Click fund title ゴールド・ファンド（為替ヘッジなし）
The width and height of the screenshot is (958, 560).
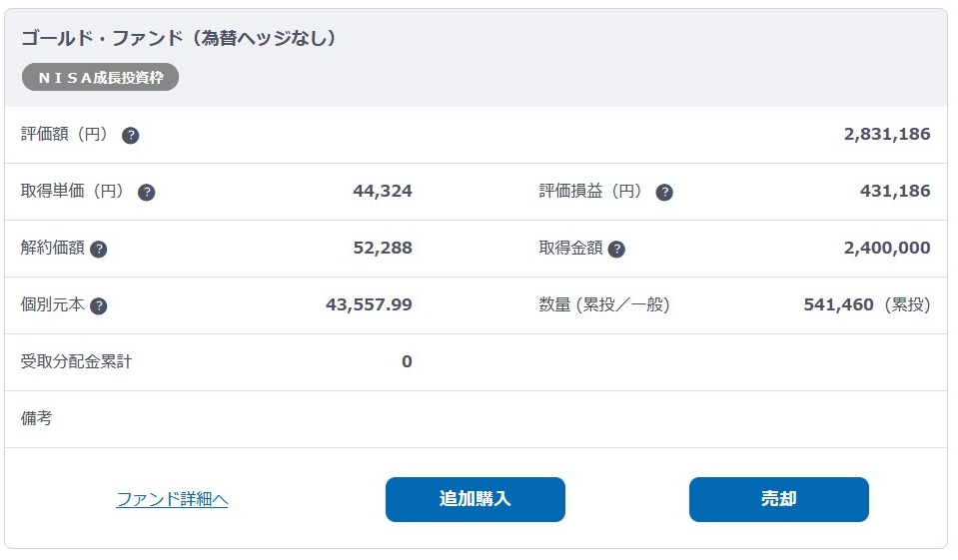pos(179,38)
